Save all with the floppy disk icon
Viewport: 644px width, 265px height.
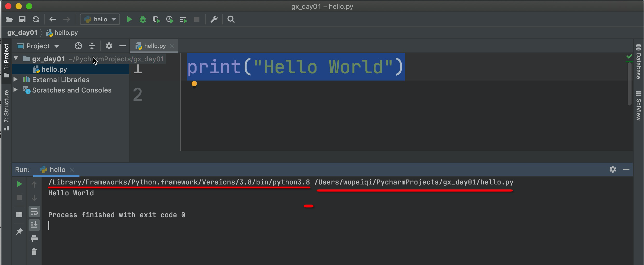tap(22, 19)
